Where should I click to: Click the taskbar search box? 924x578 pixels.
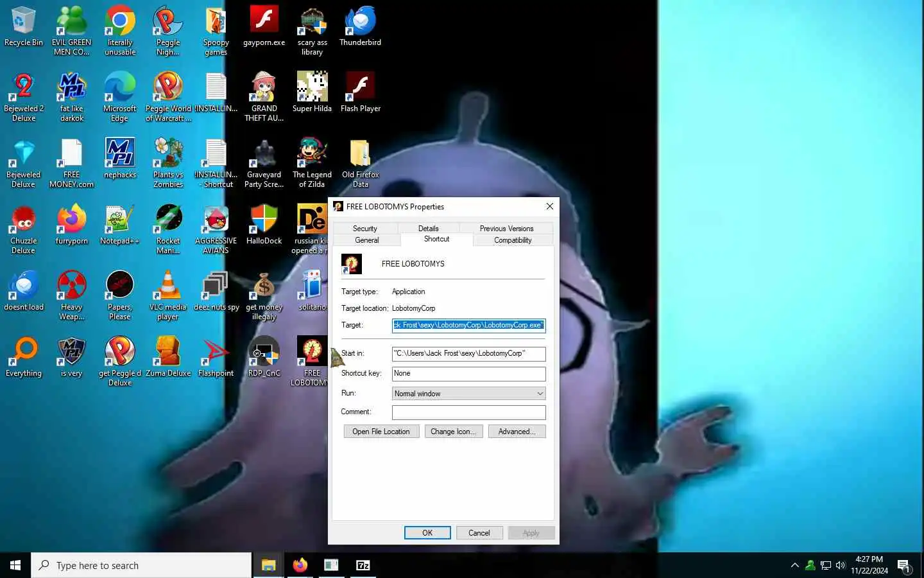pos(141,565)
